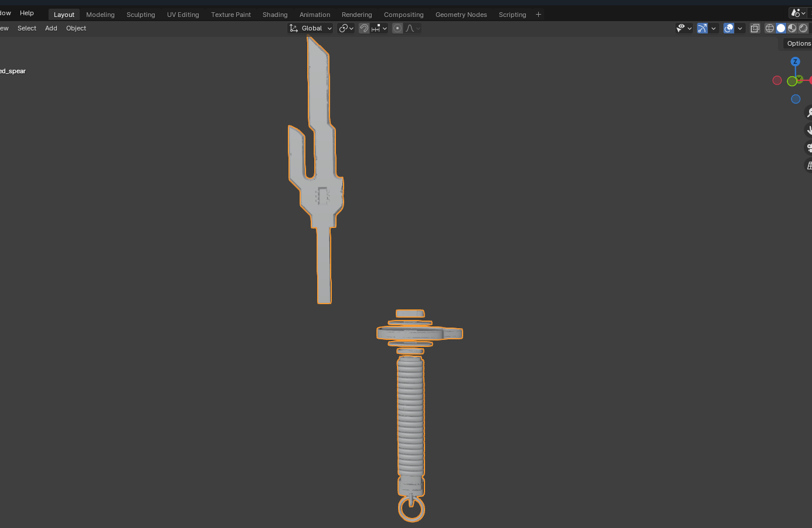Toggle viewport gizmos display icon

click(x=702, y=28)
